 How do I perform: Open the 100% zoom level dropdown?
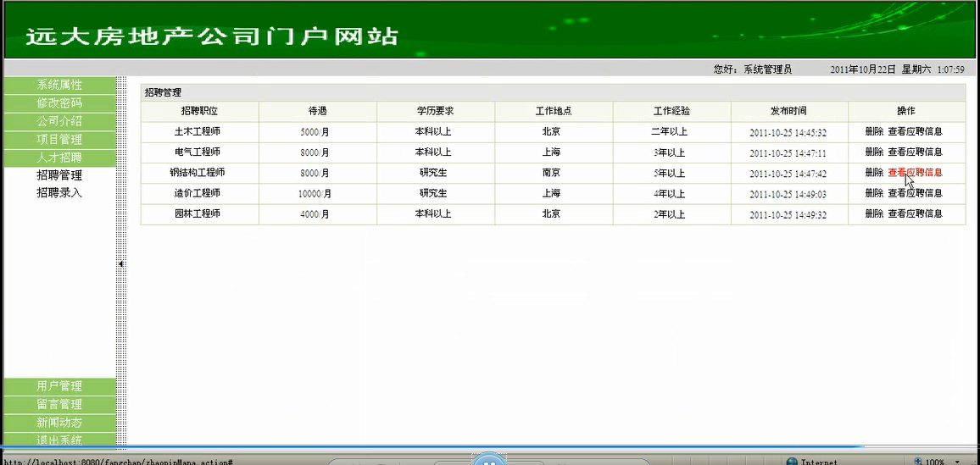956,462
